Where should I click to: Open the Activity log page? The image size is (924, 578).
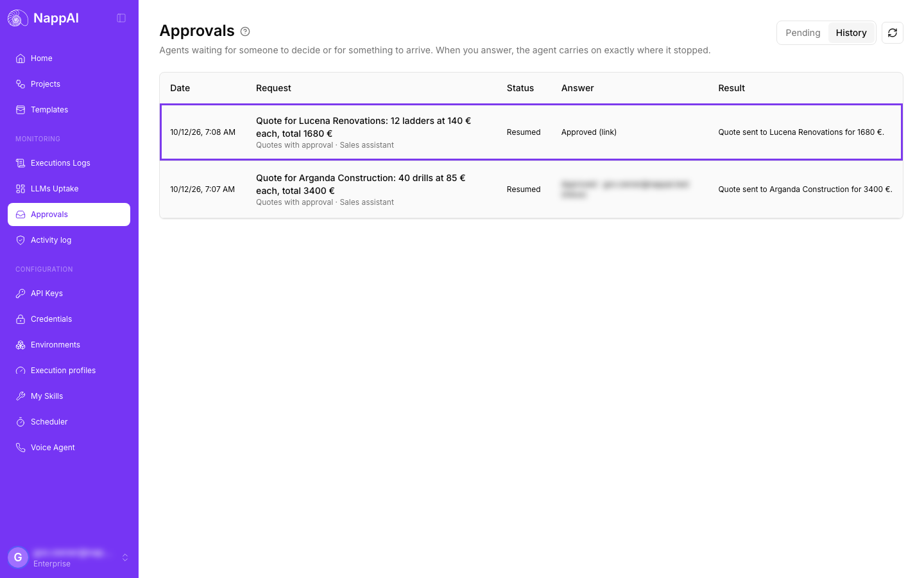click(x=69, y=240)
